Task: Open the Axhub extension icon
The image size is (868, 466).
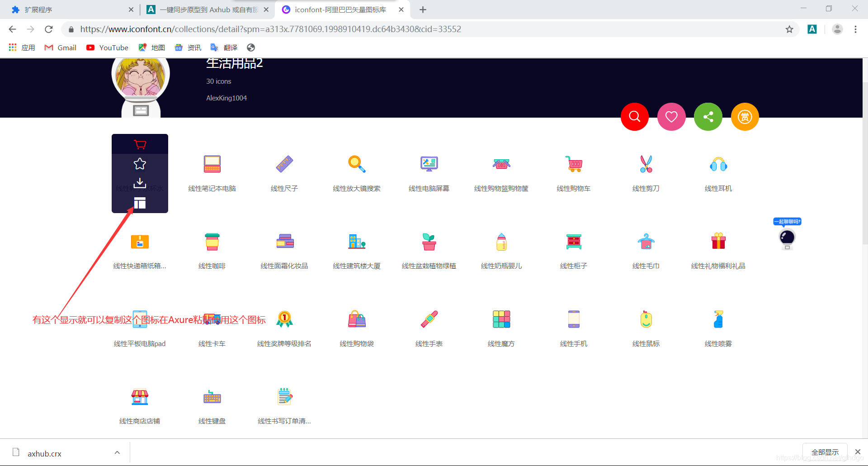Action: pos(812,29)
